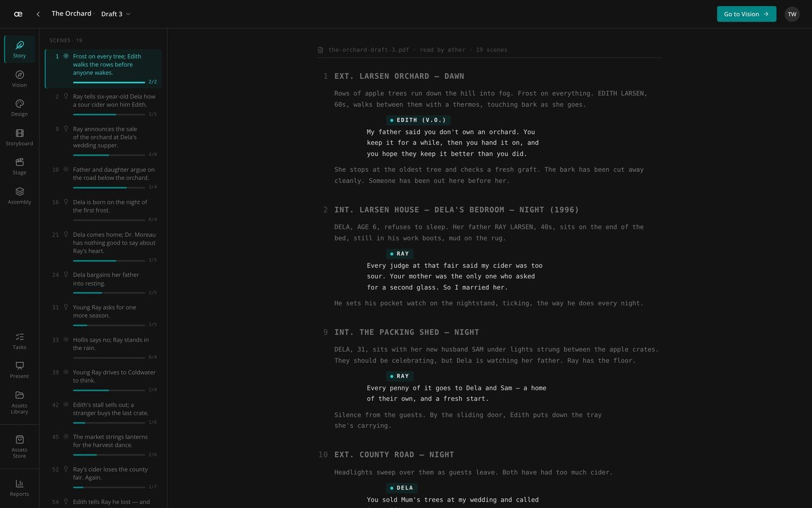Viewport: 812px width, 508px height.
Task: Click the heading EXT. COUNTY ROAD — NIGHT
Action: pyautogui.click(x=394, y=455)
